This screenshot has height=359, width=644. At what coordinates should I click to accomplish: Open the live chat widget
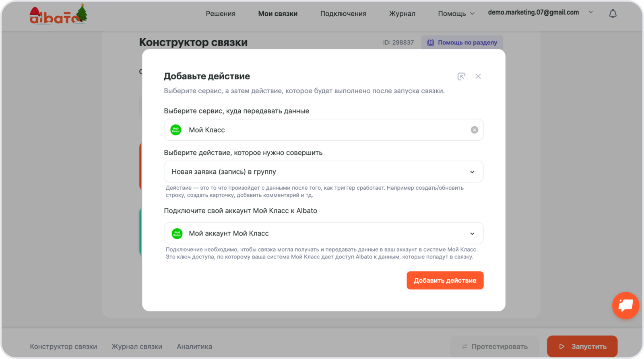(625, 306)
